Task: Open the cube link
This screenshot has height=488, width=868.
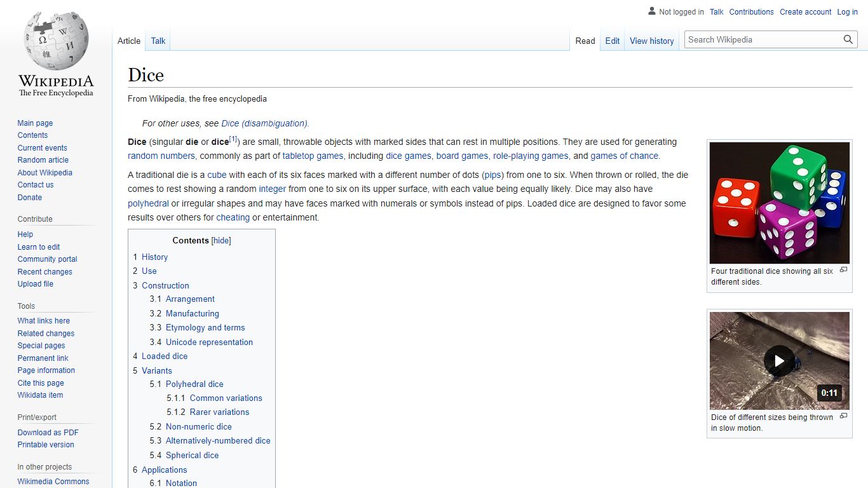Action: pyautogui.click(x=217, y=175)
